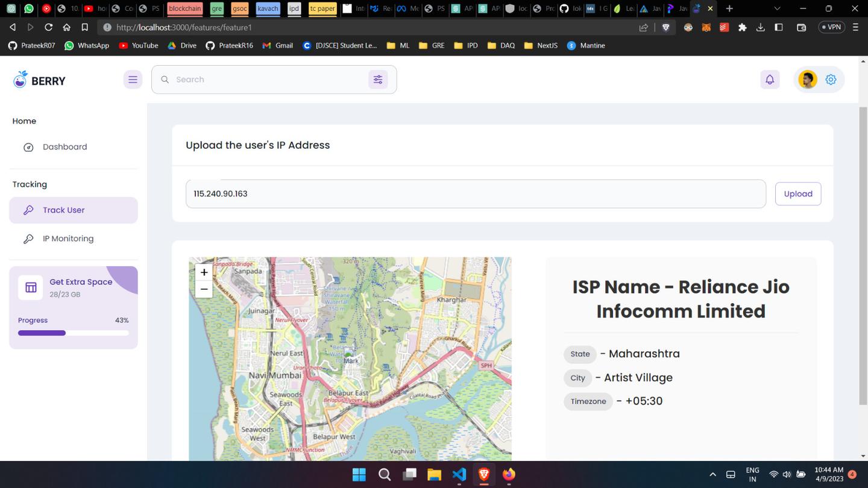Reload the page
The width and height of the screenshot is (868, 488).
point(48,27)
